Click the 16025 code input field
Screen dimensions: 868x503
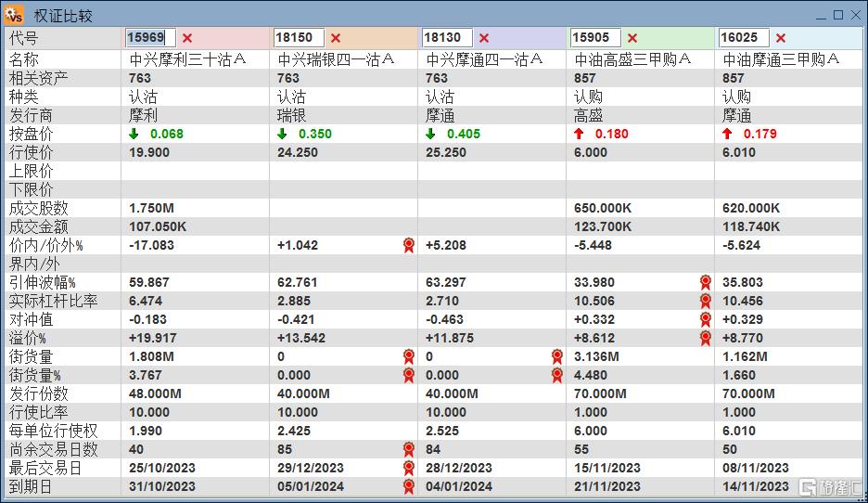coord(744,38)
